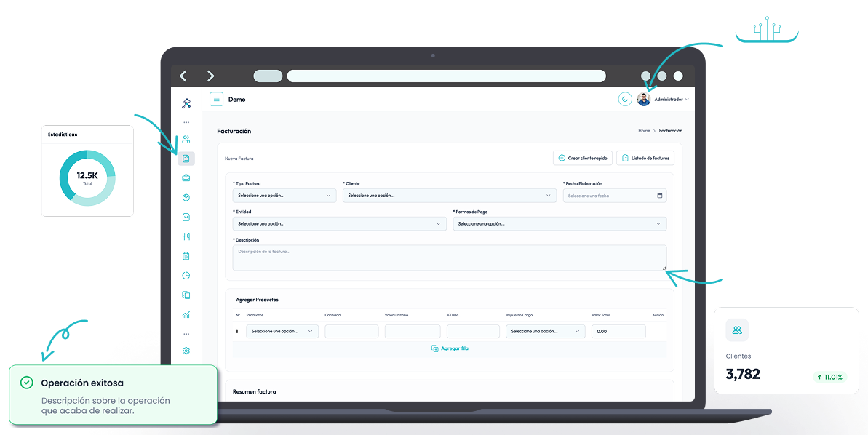Go to Home in the breadcrumb

click(644, 131)
